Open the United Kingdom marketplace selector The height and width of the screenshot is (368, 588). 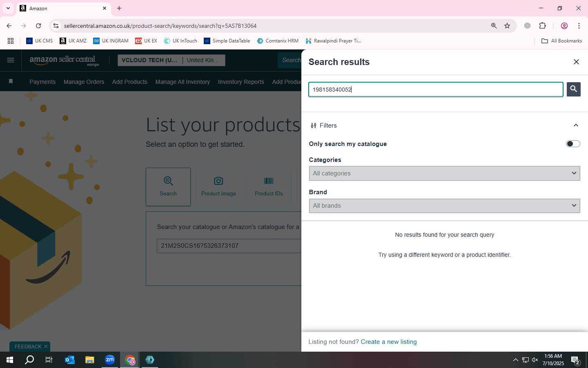pos(203,60)
